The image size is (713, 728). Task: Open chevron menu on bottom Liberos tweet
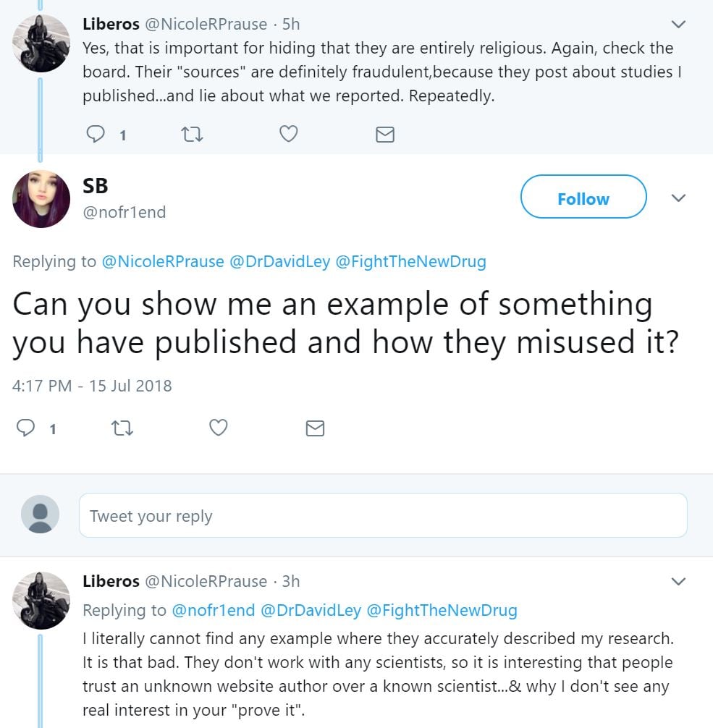point(678,582)
